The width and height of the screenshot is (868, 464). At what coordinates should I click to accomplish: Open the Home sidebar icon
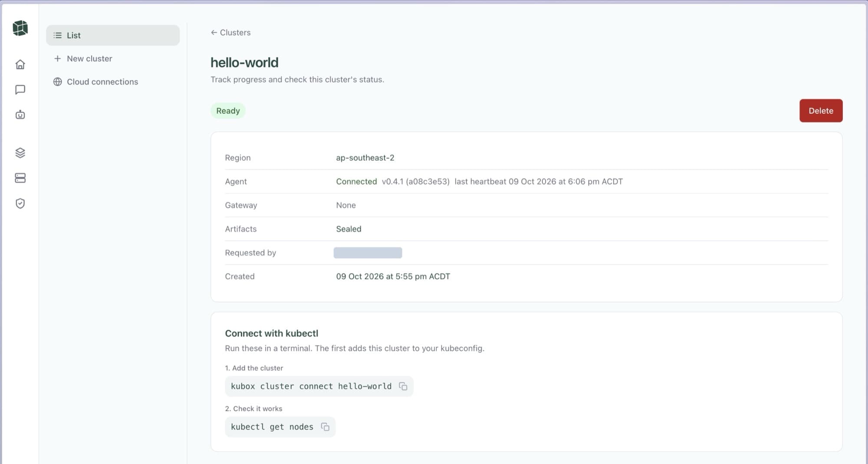pyautogui.click(x=20, y=65)
